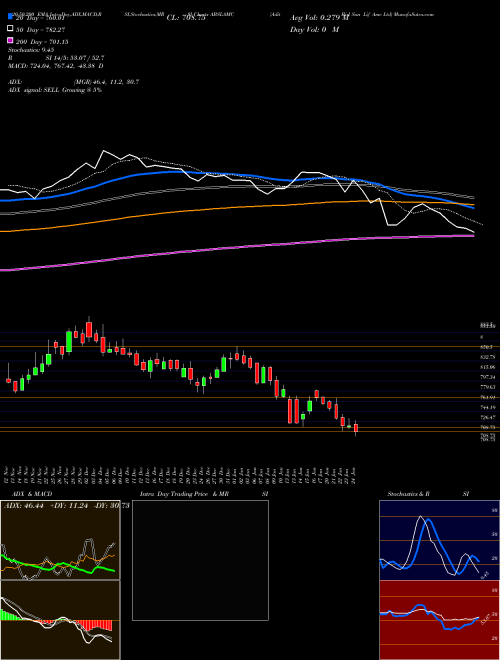Select the 200 Day 701.15 legend text
The width and height of the screenshot is (500, 660).
(42, 42)
